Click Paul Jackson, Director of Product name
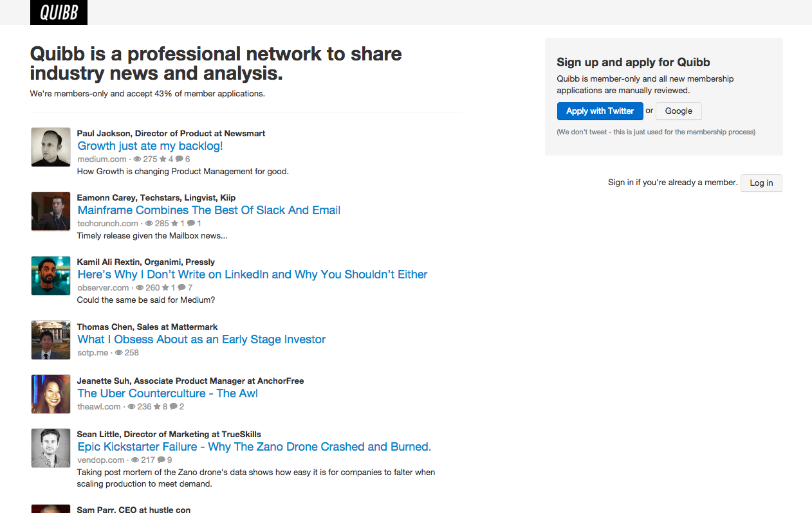 [171, 133]
